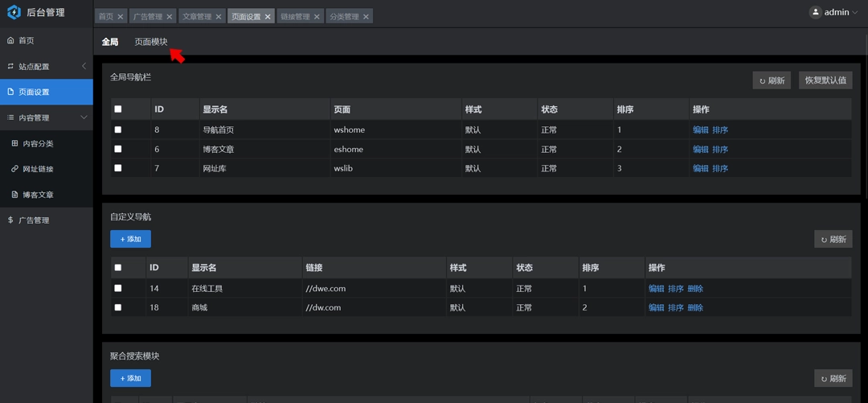
Task: Open 网址链接 via its link icon
Action: 14,169
